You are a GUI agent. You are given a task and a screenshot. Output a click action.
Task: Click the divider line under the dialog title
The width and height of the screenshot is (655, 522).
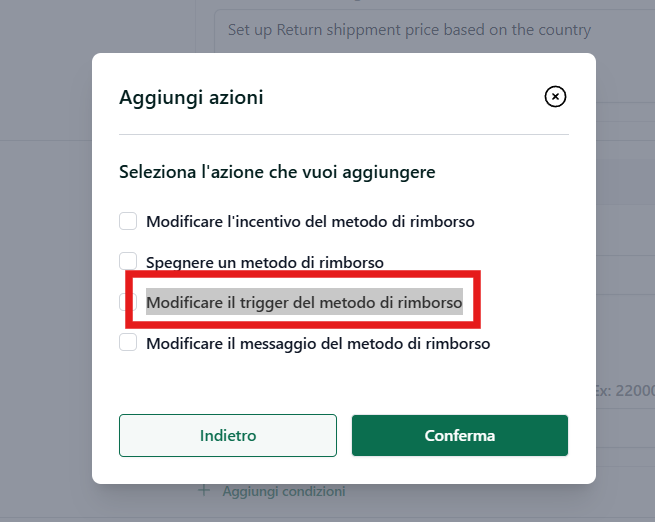pos(344,134)
